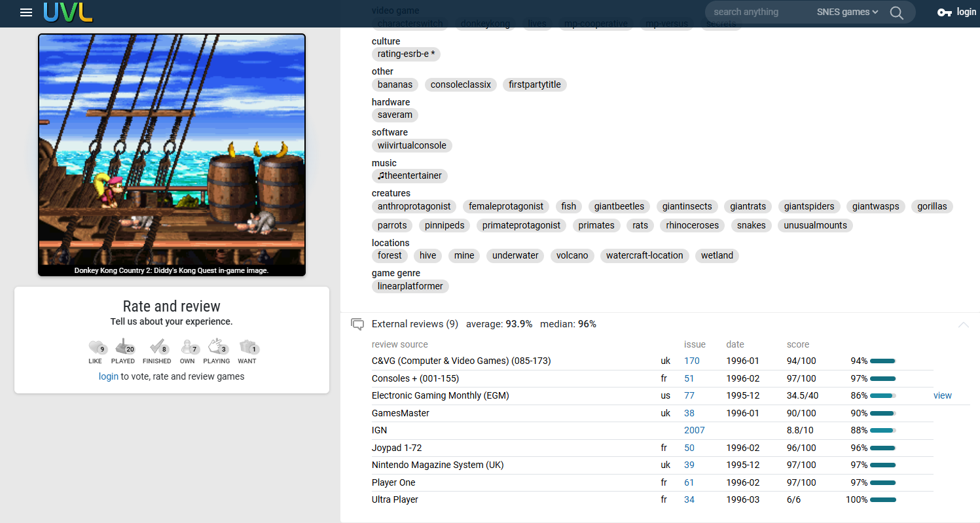Click the PLAYED joystick icon
Image resolution: width=980 pixels, height=523 pixels.
[x=123, y=346]
